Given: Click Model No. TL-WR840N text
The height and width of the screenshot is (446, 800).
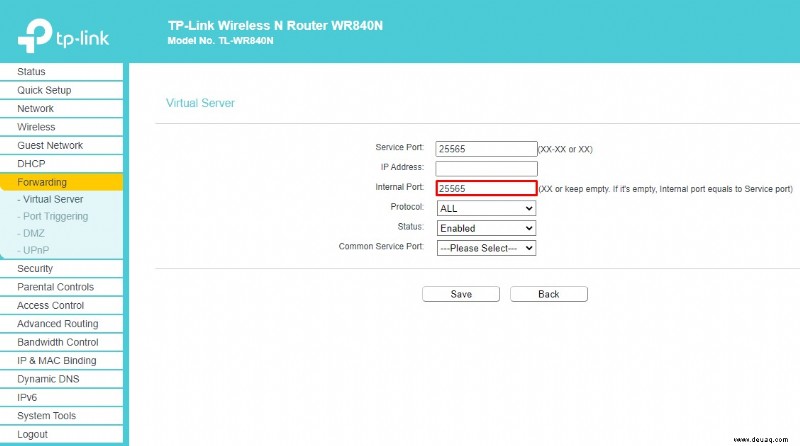Looking at the screenshot, I should pos(220,41).
